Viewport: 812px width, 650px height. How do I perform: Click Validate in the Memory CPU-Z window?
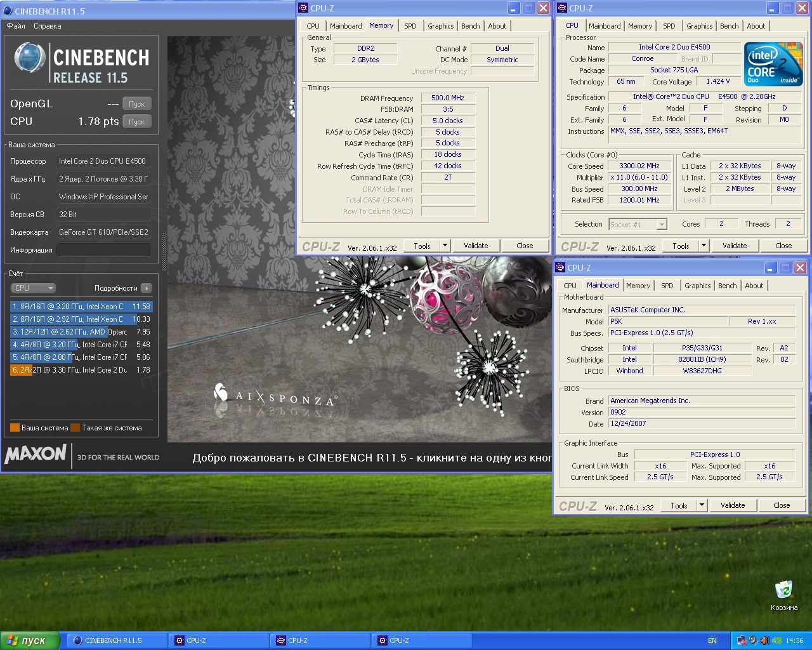tap(476, 246)
